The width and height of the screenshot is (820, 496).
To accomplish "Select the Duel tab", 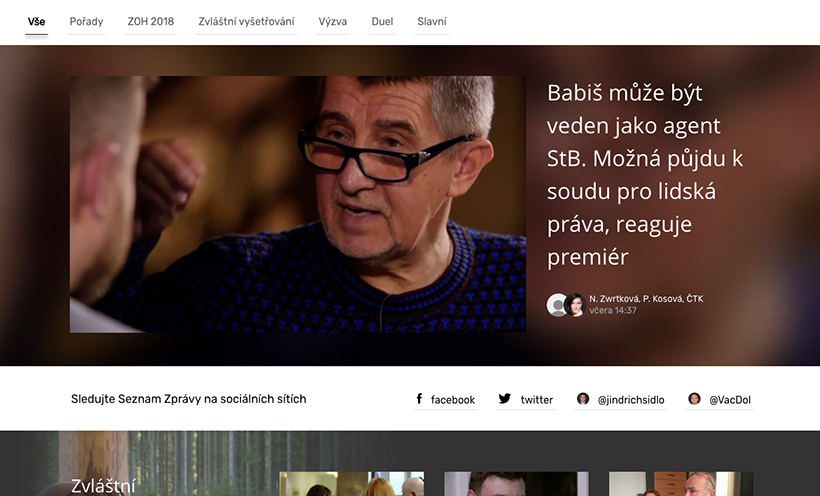I will tap(382, 22).
